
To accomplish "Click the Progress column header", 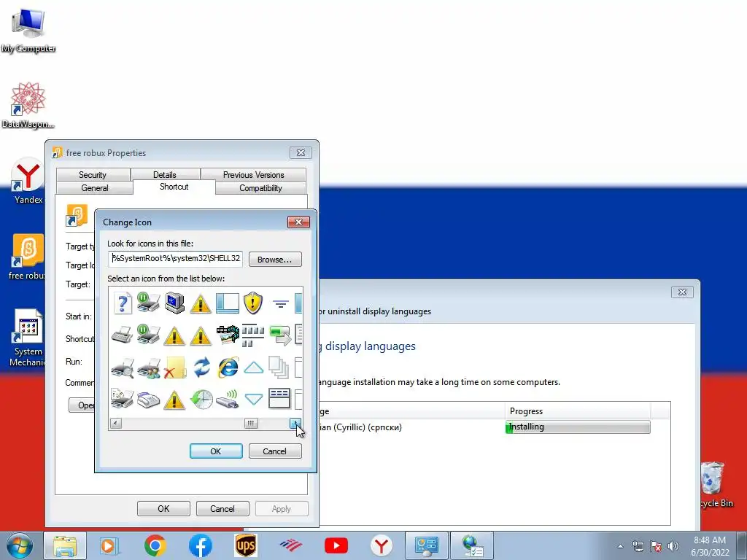I will 578,411.
